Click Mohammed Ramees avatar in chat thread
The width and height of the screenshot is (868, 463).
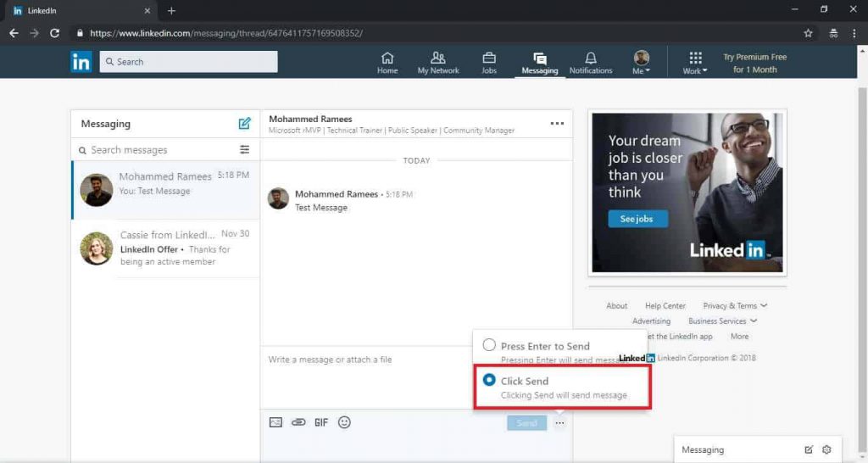pyautogui.click(x=278, y=198)
